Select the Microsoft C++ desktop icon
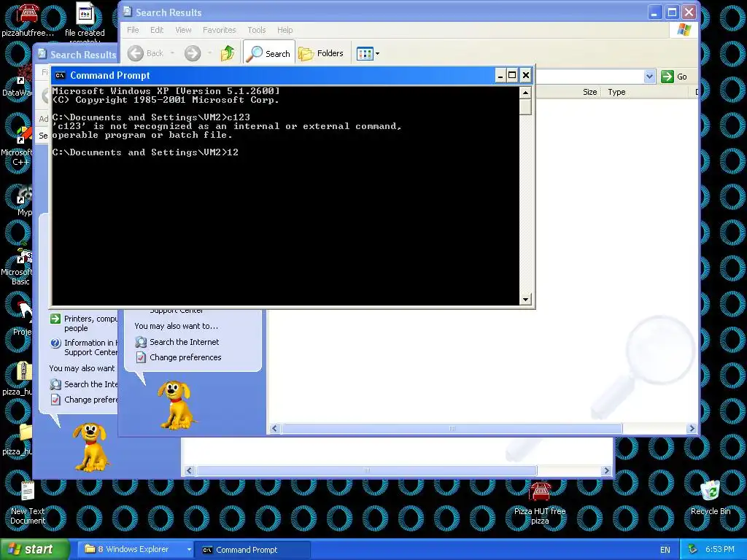Viewport: 747px width, 560px height. (x=17, y=145)
